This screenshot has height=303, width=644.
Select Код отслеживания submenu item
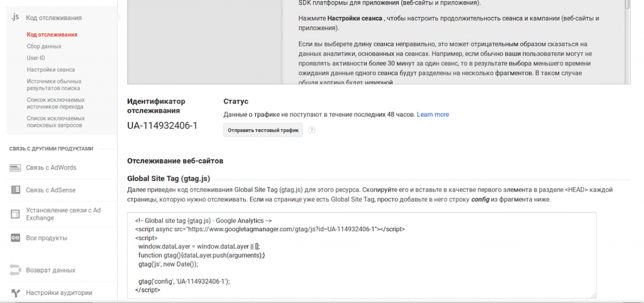(x=52, y=35)
